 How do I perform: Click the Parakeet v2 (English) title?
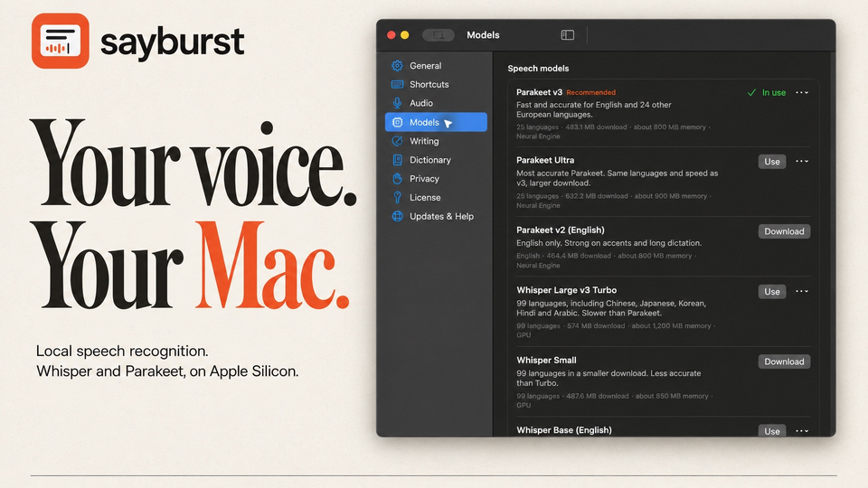tap(561, 230)
